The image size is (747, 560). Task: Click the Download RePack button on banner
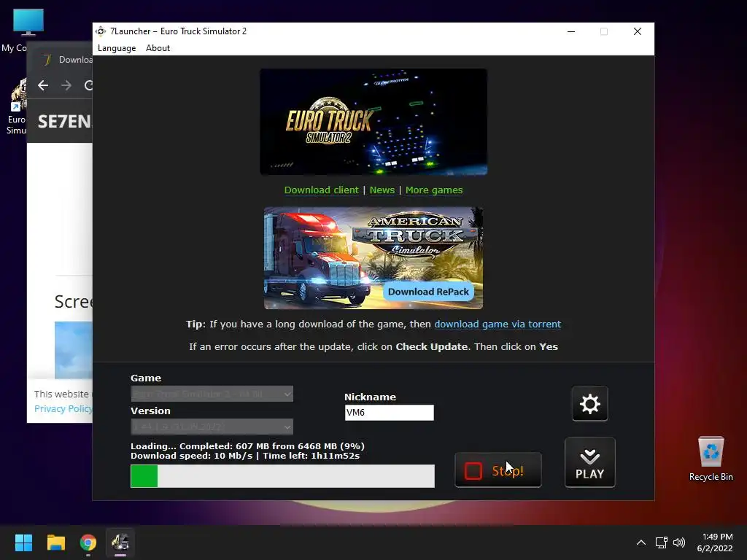point(428,292)
